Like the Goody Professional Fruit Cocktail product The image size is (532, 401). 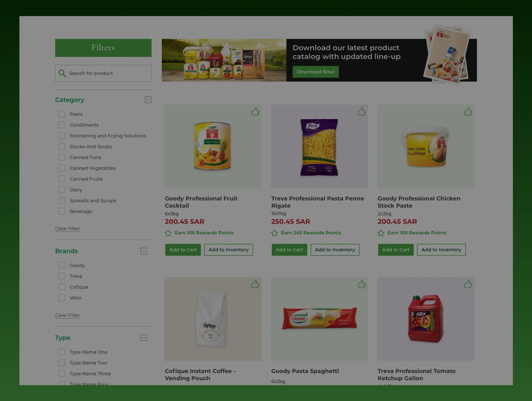pyautogui.click(x=255, y=111)
